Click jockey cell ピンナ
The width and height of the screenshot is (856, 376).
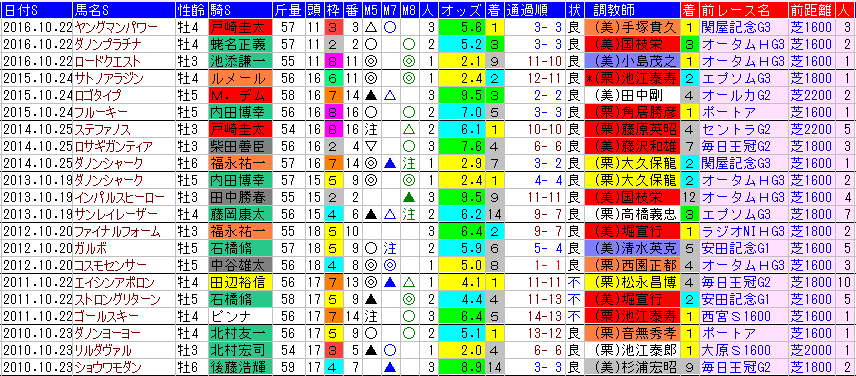point(239,317)
